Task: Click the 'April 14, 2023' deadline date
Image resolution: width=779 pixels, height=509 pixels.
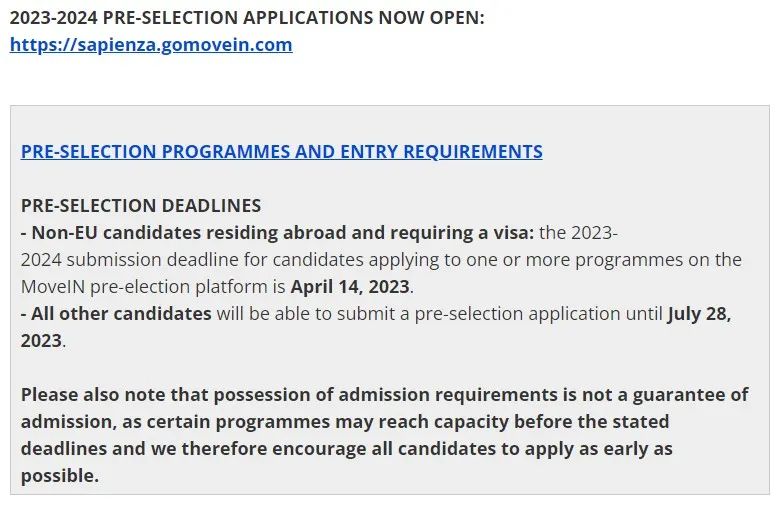Action: click(351, 287)
